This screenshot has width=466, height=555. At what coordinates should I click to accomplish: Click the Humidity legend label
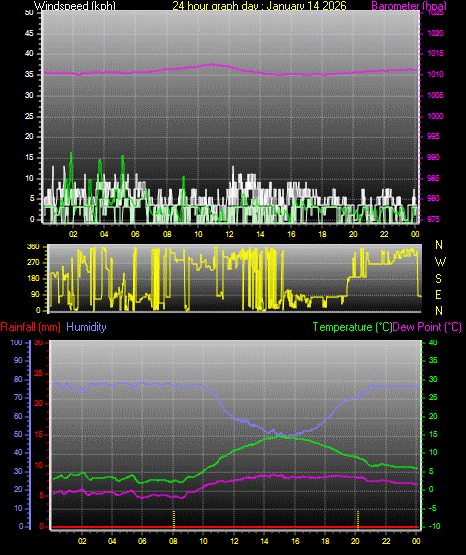click(x=86, y=327)
